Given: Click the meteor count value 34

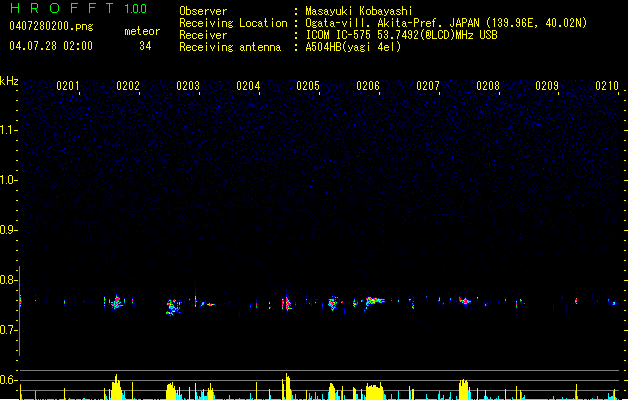Looking at the screenshot, I should tap(145, 46).
